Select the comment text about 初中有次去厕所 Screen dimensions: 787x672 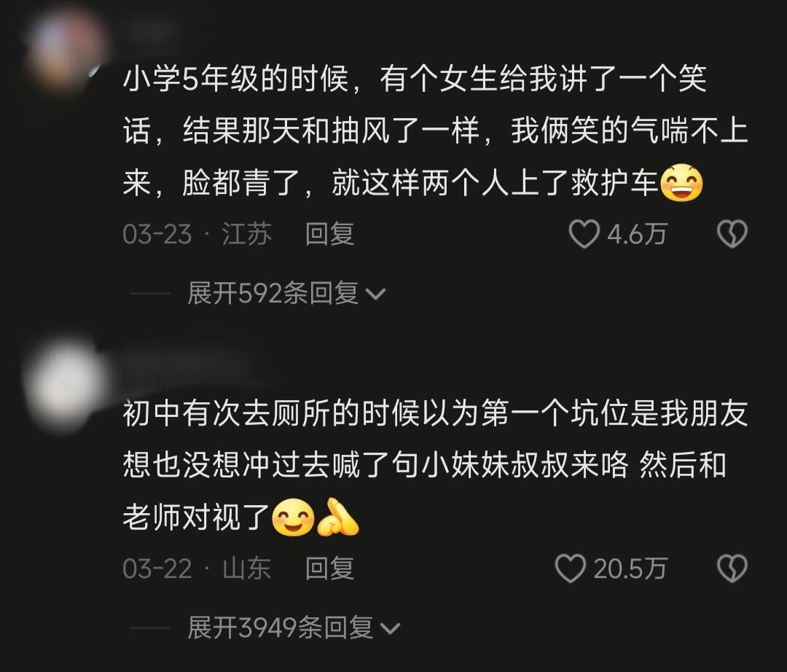tap(436, 466)
